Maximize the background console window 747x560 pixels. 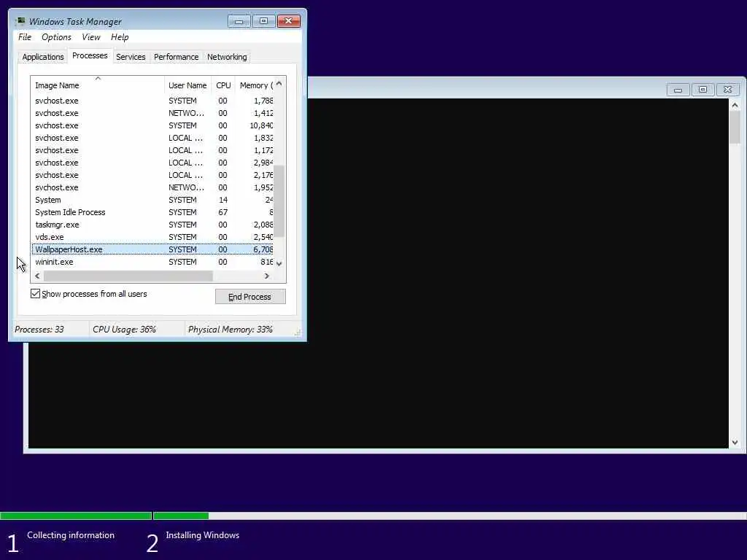tap(703, 90)
